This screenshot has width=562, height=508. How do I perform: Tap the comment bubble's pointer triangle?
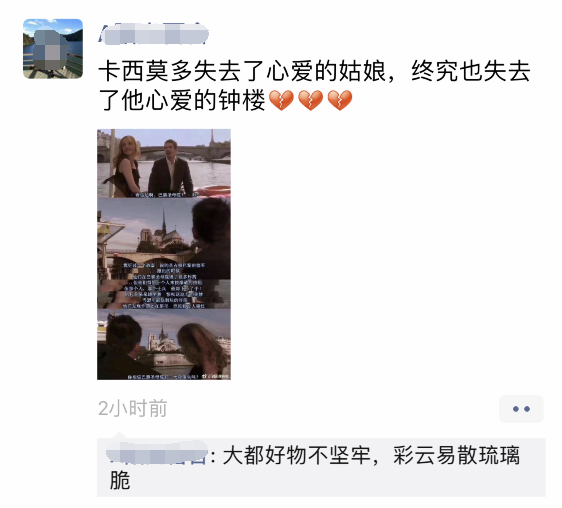pyautogui.click(x=119, y=435)
